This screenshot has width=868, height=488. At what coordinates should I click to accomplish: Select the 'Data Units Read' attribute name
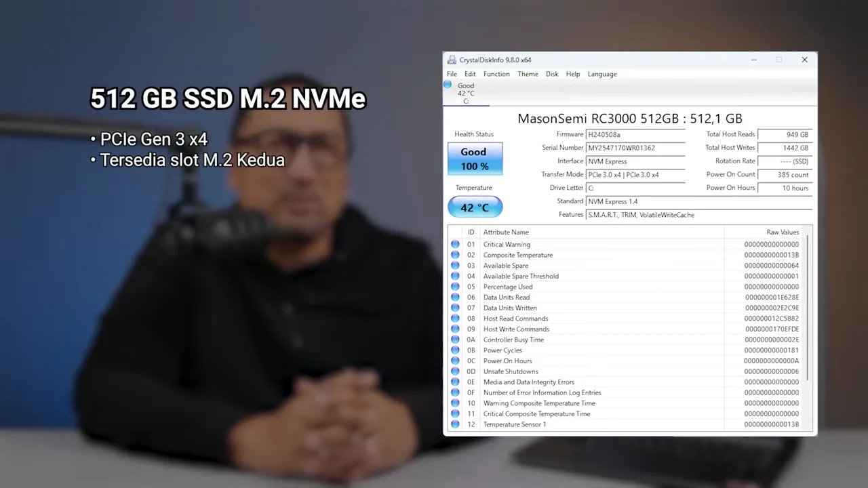click(507, 298)
